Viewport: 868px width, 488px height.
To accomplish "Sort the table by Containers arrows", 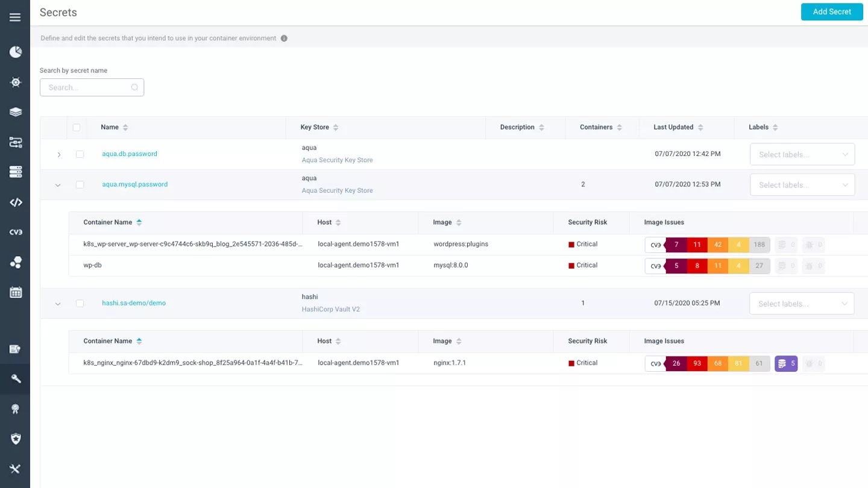I will 619,128.
